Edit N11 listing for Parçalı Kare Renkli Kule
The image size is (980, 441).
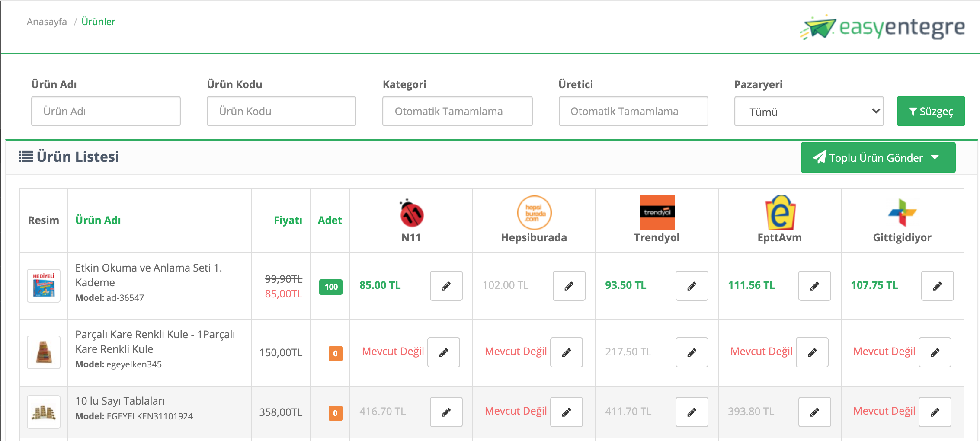point(443,352)
